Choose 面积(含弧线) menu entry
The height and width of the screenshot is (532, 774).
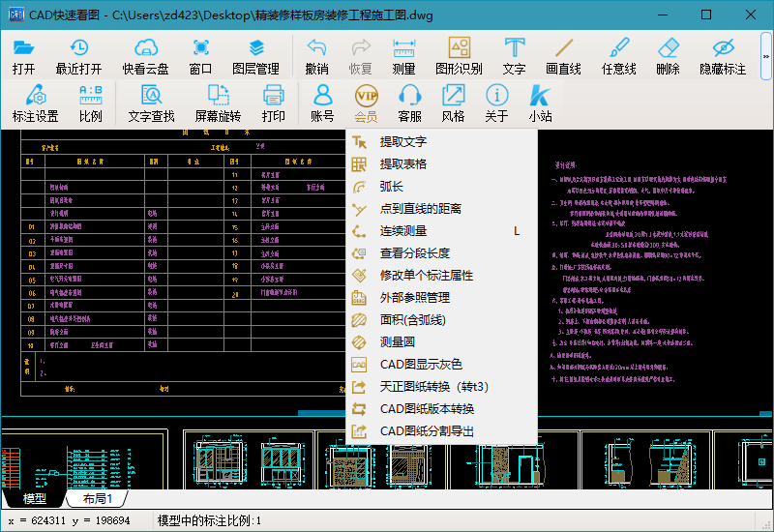click(x=413, y=320)
